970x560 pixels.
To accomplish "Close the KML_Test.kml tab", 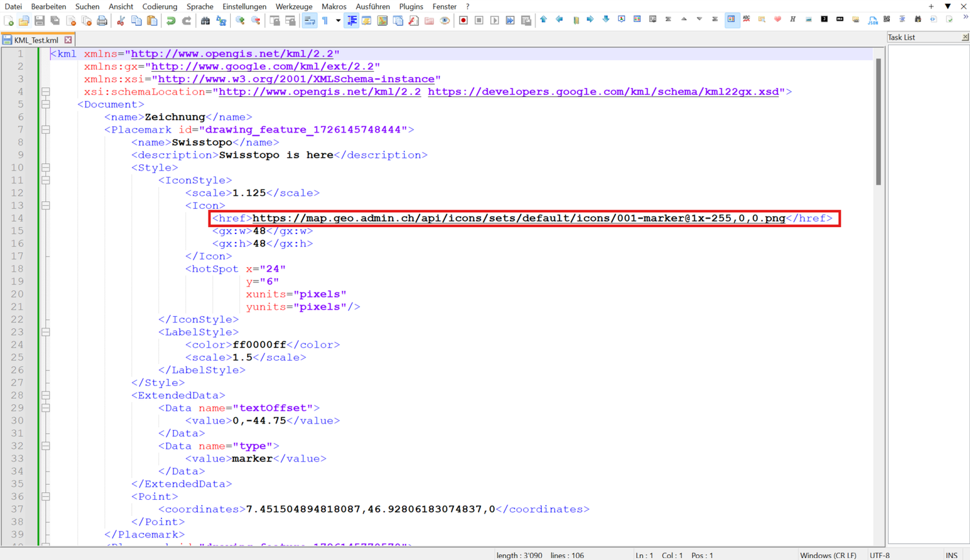I will [x=68, y=40].
